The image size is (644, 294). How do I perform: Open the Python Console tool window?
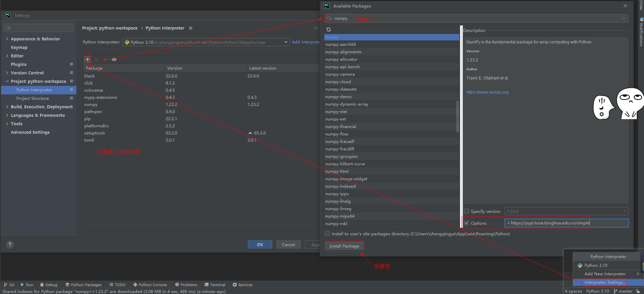150,284
